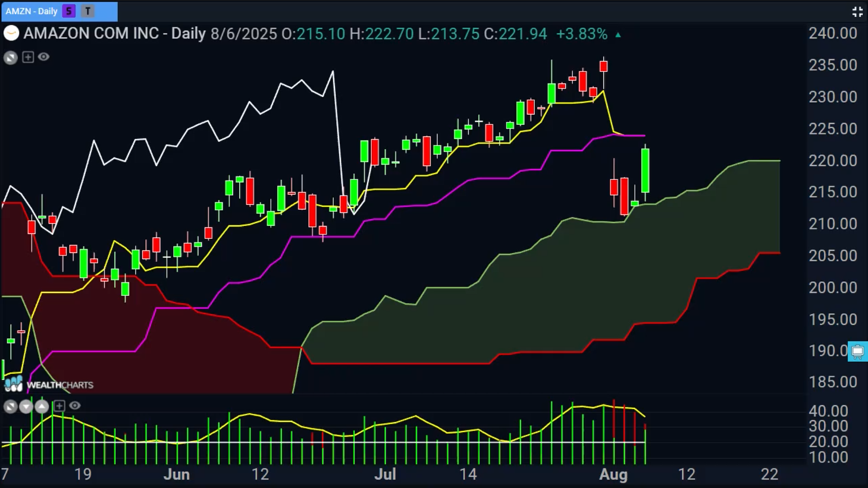Click the 40.00 volume axis label
The height and width of the screenshot is (488, 868).
pyautogui.click(x=828, y=411)
